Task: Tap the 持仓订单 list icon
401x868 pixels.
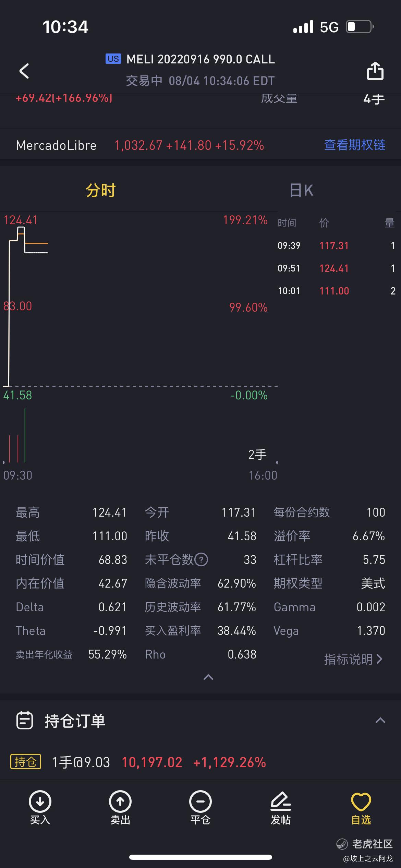Action: (25, 720)
